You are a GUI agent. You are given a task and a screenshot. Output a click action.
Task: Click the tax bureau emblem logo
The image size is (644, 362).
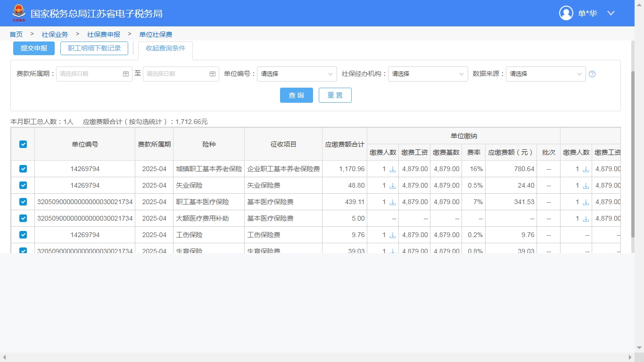click(19, 13)
